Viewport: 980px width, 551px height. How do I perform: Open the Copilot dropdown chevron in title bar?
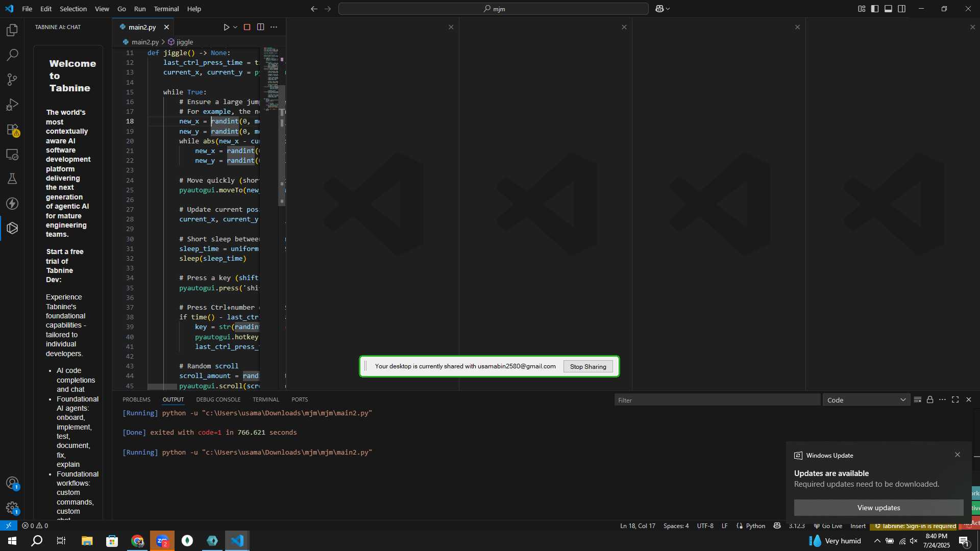click(x=668, y=9)
